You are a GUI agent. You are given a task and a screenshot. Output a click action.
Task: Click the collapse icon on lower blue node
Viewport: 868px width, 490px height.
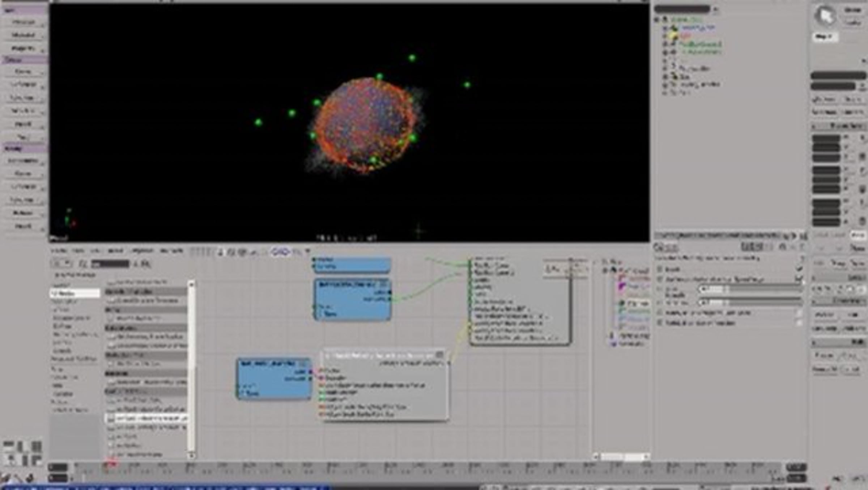304,363
